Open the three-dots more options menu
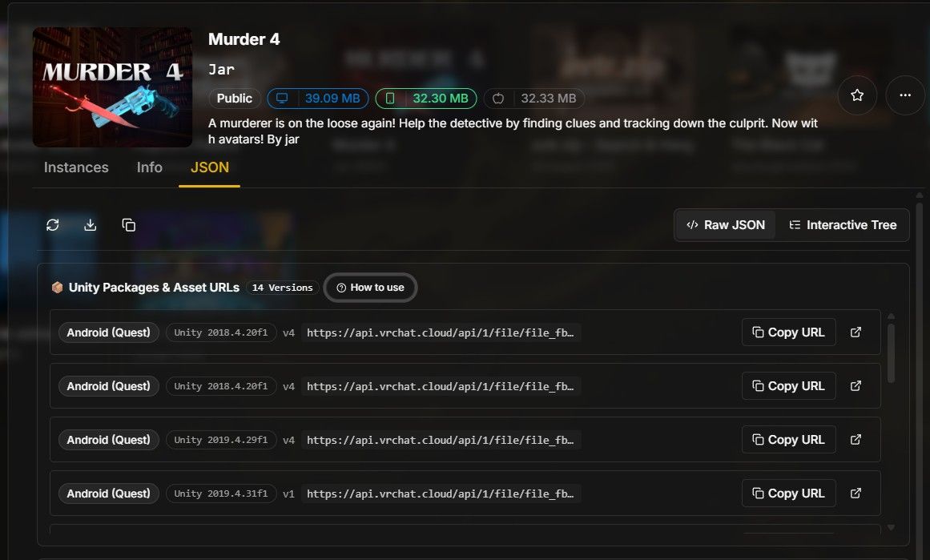930x560 pixels. coord(905,95)
